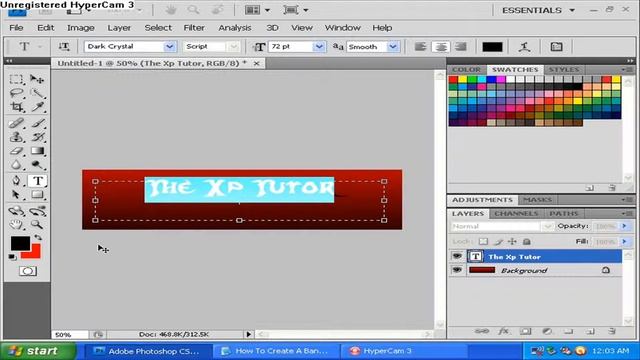This screenshot has width=640, height=360.
Task: Expand the layer Opacity slider arrow
Action: tap(624, 226)
